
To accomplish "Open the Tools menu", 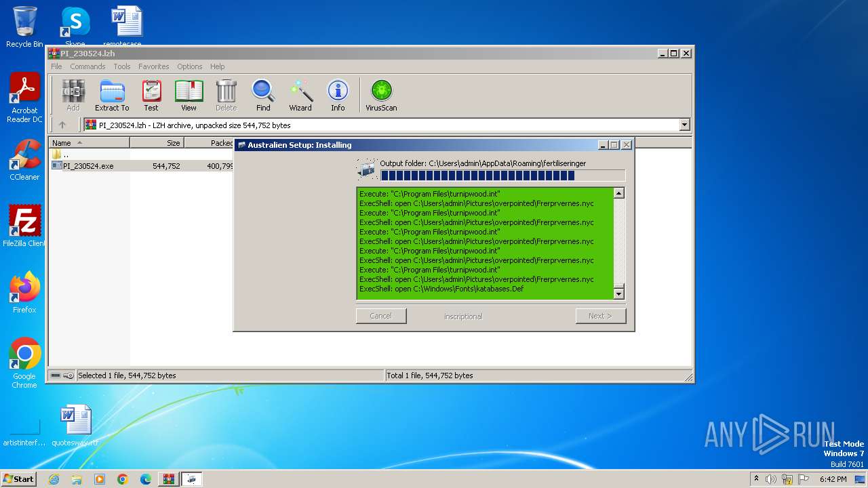I will point(122,66).
